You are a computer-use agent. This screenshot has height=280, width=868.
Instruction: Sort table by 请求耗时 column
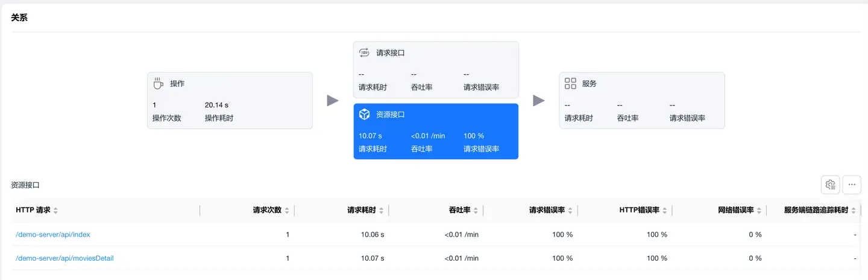382,211
